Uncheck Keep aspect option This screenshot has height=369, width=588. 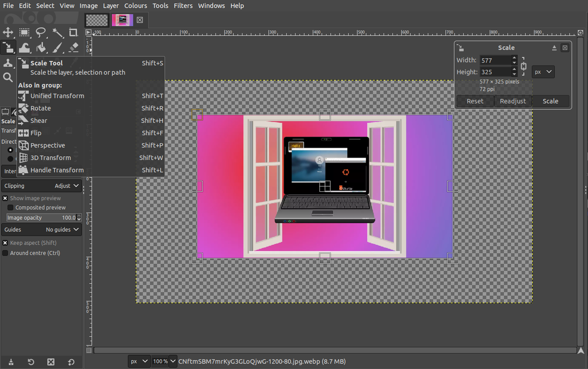pos(5,243)
